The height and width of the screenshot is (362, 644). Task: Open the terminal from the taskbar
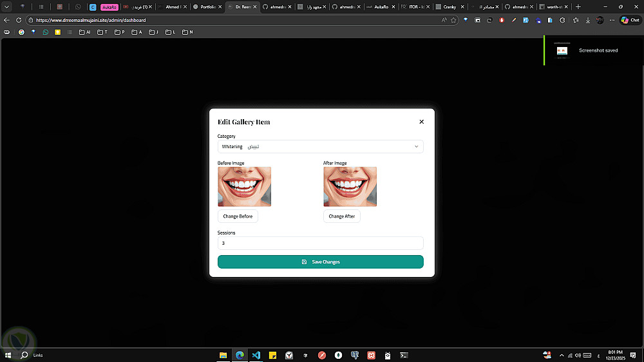click(x=404, y=355)
